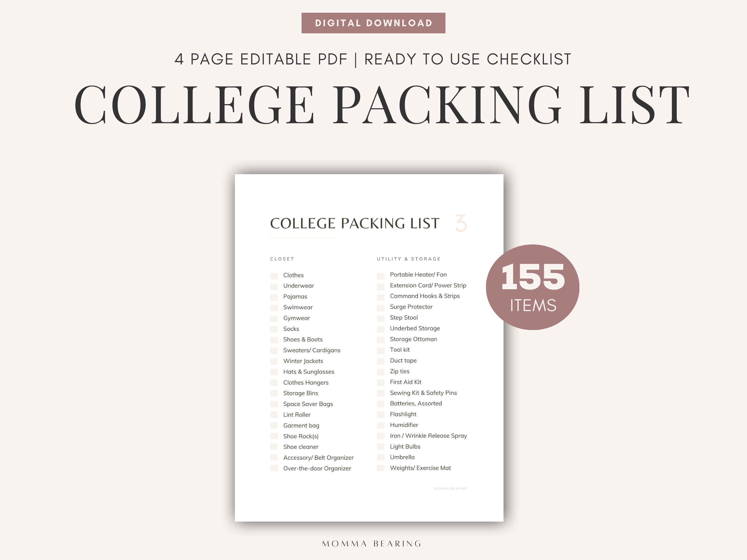Viewport: 747px width, 560px height.
Task: Tick the Weights/ Exercise Mat checkbox
Action: (381, 468)
